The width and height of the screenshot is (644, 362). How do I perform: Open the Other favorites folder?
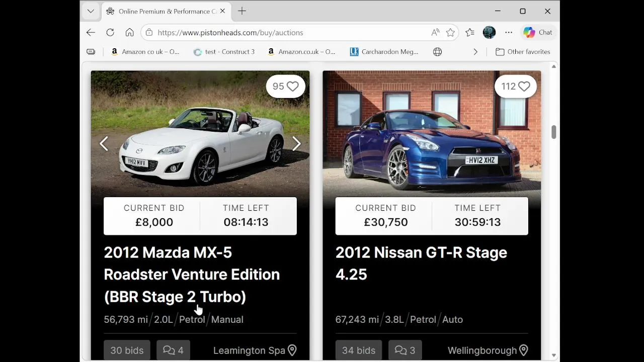click(x=523, y=52)
